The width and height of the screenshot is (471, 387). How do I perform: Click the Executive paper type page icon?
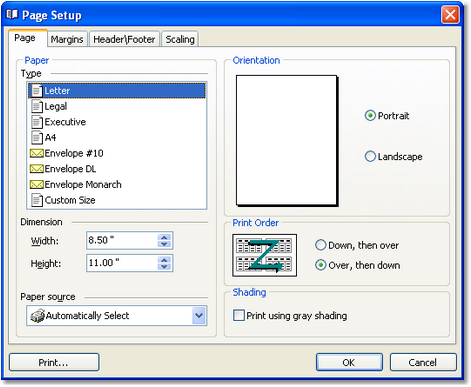pyautogui.click(x=37, y=122)
